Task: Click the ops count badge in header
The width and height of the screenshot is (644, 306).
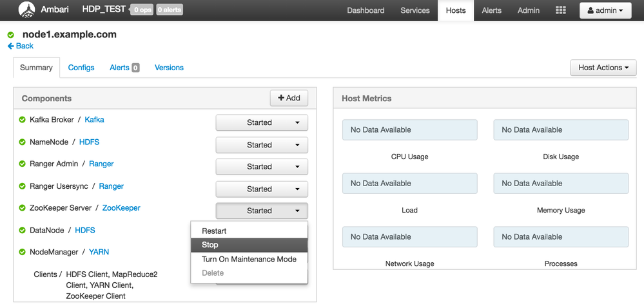Action: (142, 10)
